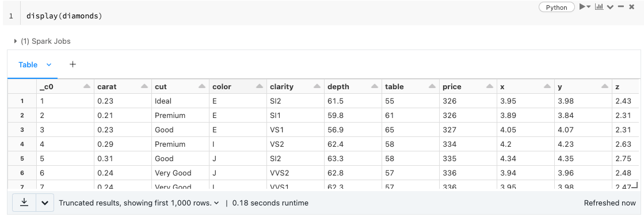Viewport: 644px width, 217px height.
Task: Expand the Spark Jobs disclosure triangle
Action: [16, 41]
